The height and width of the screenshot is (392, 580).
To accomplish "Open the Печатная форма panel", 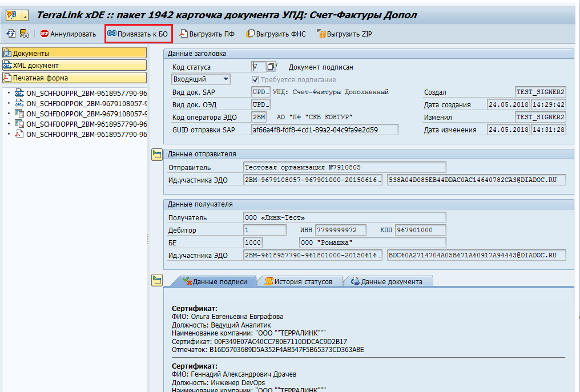I will point(74,78).
